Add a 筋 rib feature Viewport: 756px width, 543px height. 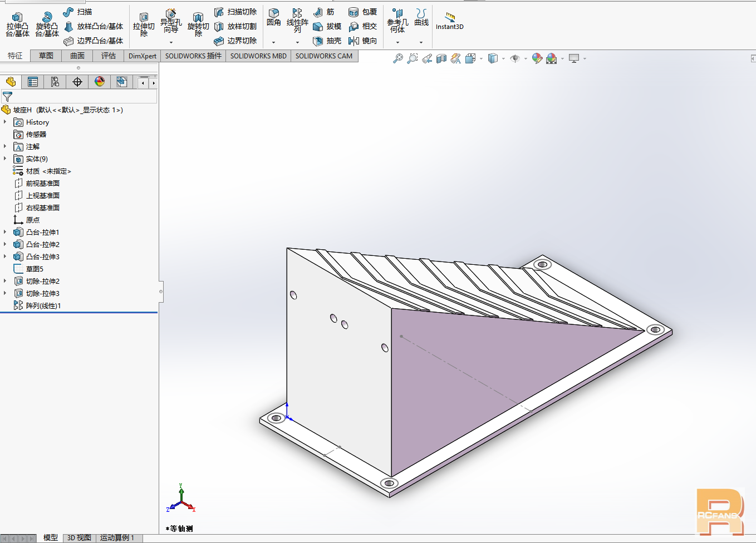point(323,12)
